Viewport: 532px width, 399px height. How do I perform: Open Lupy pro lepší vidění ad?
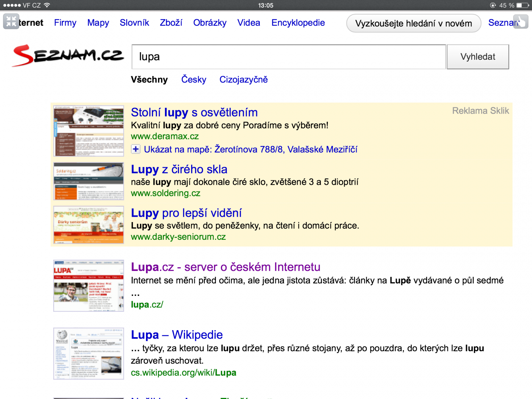click(x=186, y=213)
